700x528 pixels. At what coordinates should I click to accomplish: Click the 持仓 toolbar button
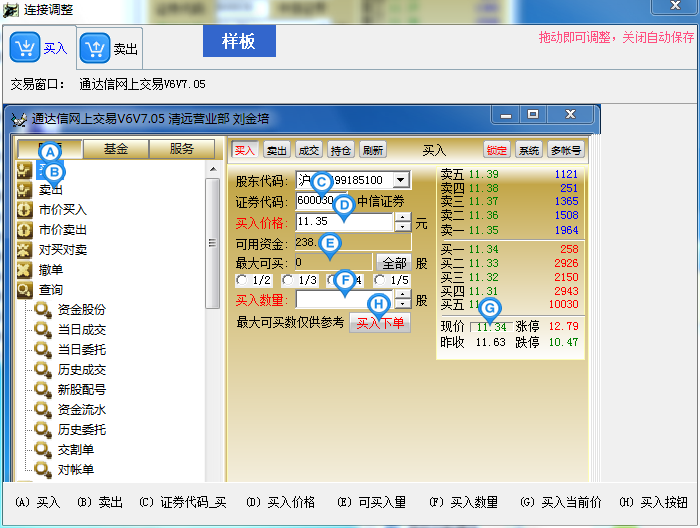coord(341,150)
